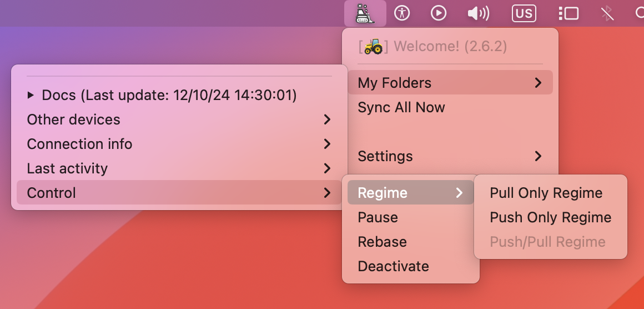644x309 pixels.
Task: Choose Pause in the Control menu
Action: (x=411, y=217)
